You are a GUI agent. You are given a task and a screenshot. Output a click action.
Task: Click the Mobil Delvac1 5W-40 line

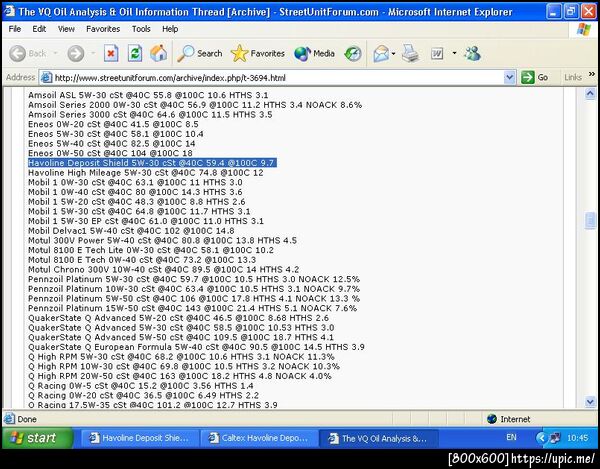(x=131, y=231)
